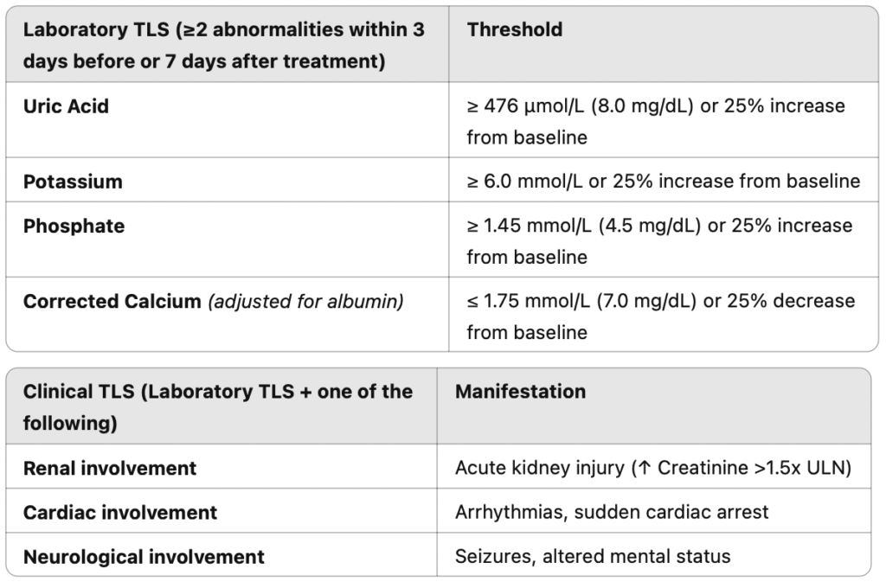Select the Phosphate row label
Screen dimensions: 886x588
click(74, 227)
